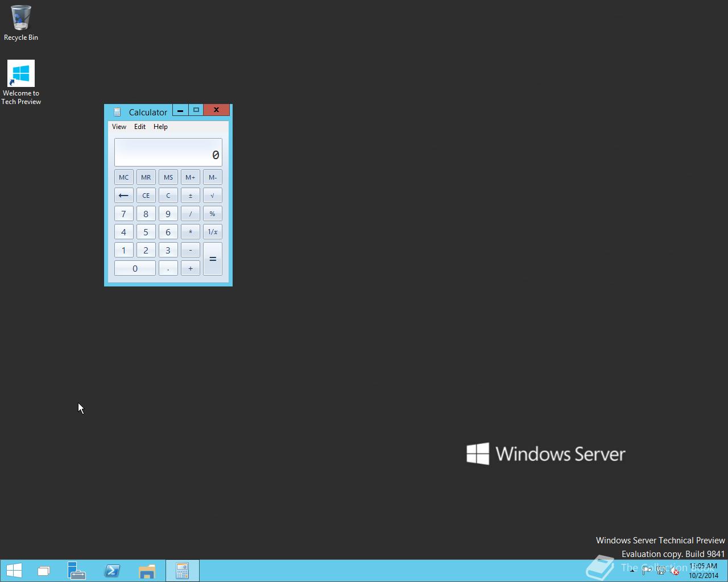Maximize the Calculator window
This screenshot has width=728, height=582.
pos(196,110)
